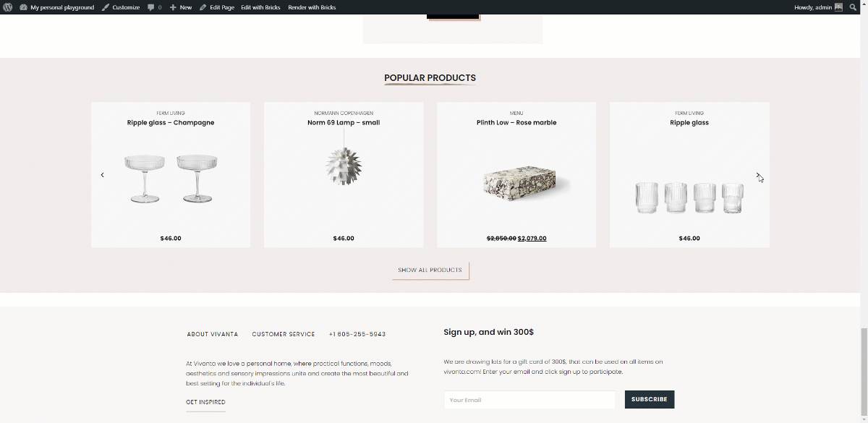Open comments bubble in admin bar
Screen dimensions: 868x423
154,7
